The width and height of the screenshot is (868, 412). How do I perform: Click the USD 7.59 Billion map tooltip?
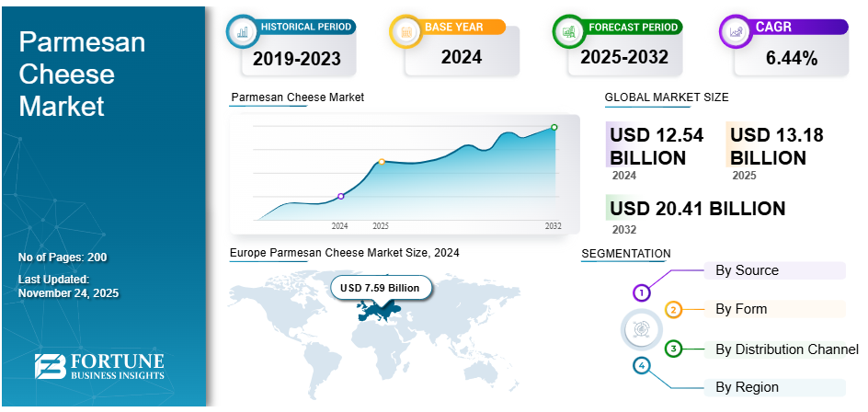click(379, 288)
